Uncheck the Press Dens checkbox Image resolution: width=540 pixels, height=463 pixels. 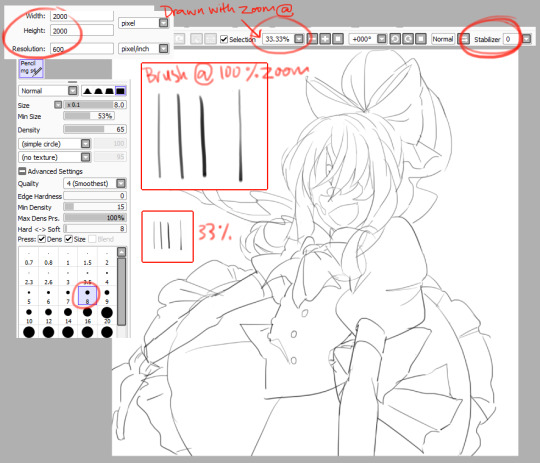(x=42, y=239)
